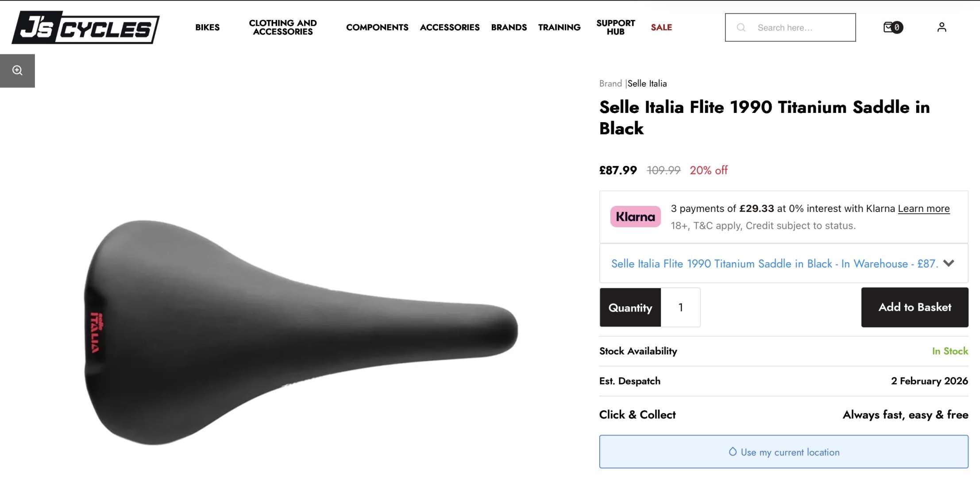This screenshot has width=980, height=478.
Task: Open Clothing and Accessories menu
Action: (282, 27)
